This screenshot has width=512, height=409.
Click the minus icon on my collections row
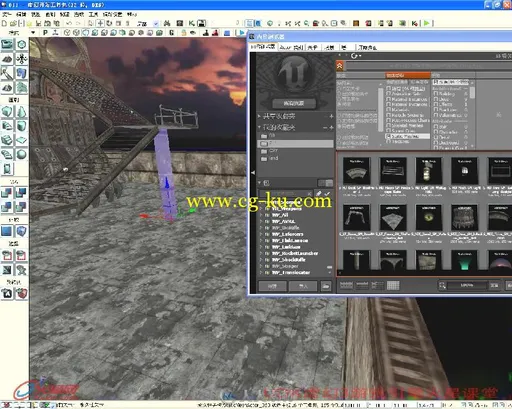(325, 127)
